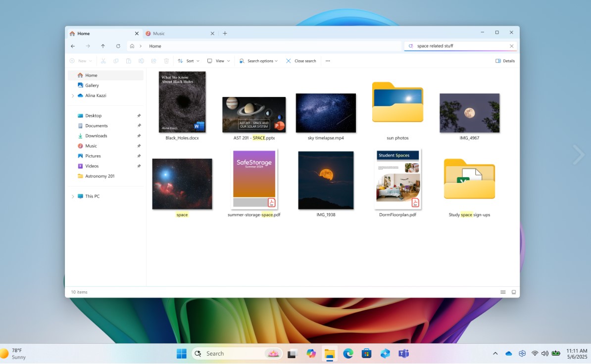This screenshot has width=591, height=364.
Task: Open Task View on the taskbar
Action: coord(292,354)
